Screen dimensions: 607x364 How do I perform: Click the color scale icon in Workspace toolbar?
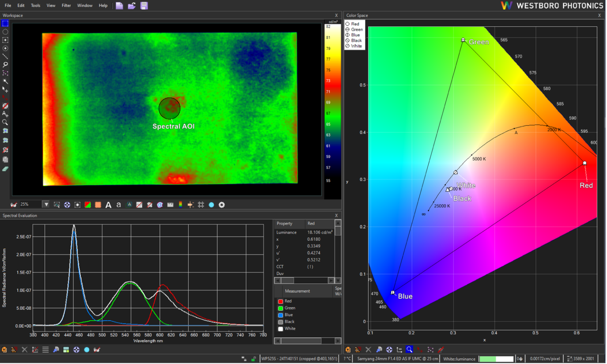pos(181,205)
